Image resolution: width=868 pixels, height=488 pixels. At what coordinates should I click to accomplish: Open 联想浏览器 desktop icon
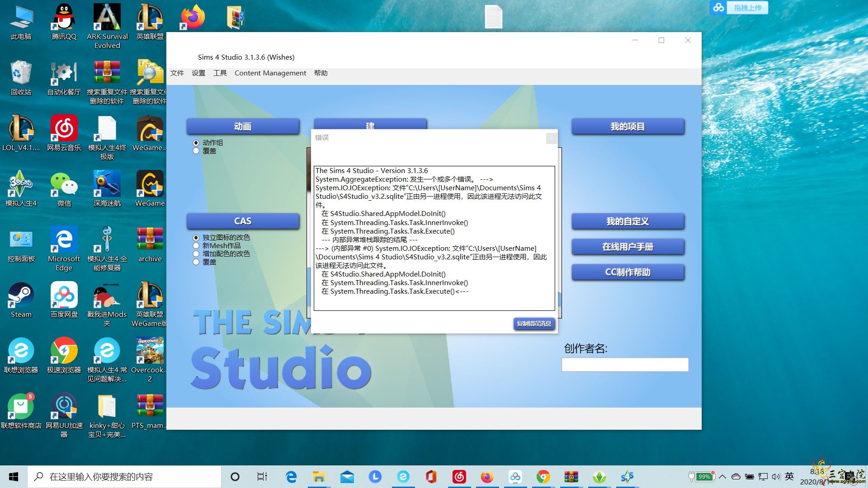[x=21, y=355]
